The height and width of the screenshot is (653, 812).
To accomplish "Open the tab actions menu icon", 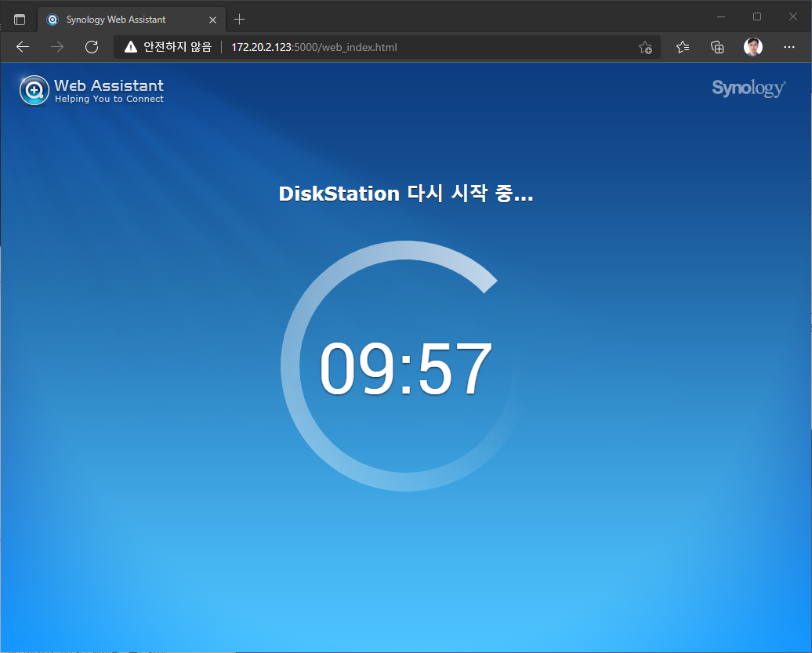I will tap(20, 20).
